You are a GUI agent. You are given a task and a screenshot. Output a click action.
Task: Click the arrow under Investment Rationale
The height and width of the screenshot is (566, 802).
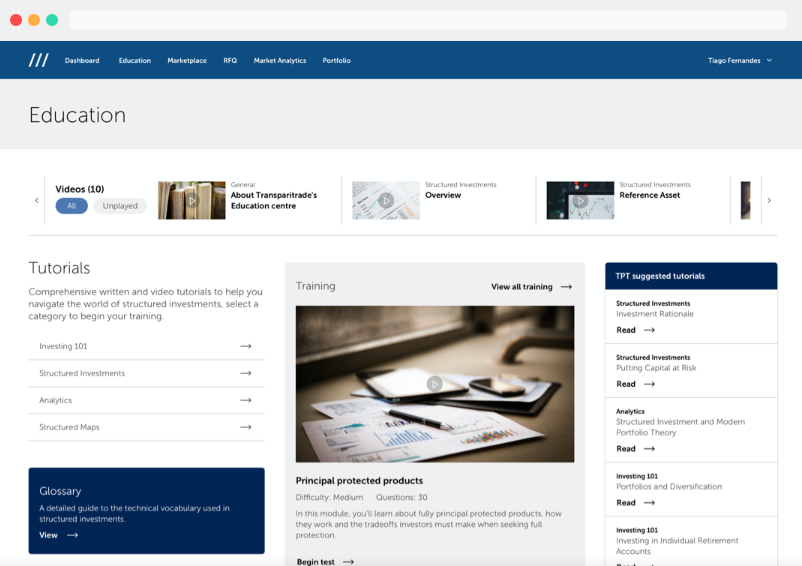click(x=649, y=330)
